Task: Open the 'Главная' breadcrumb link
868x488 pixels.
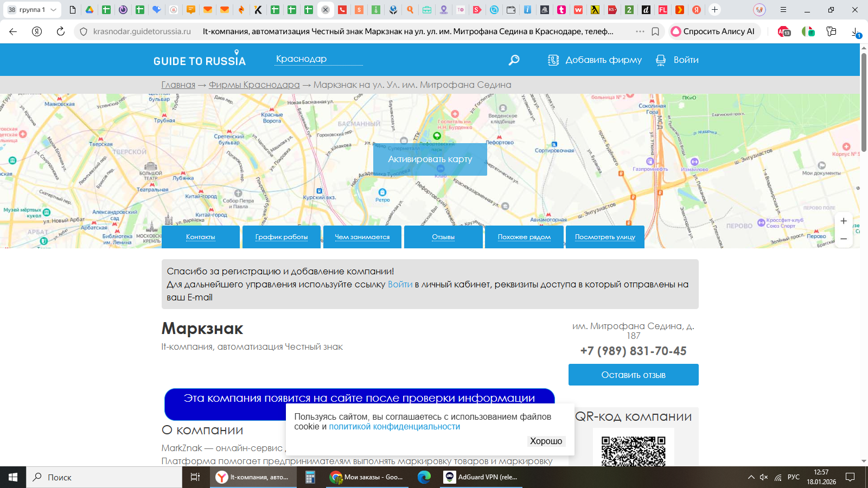Action: [x=178, y=85]
